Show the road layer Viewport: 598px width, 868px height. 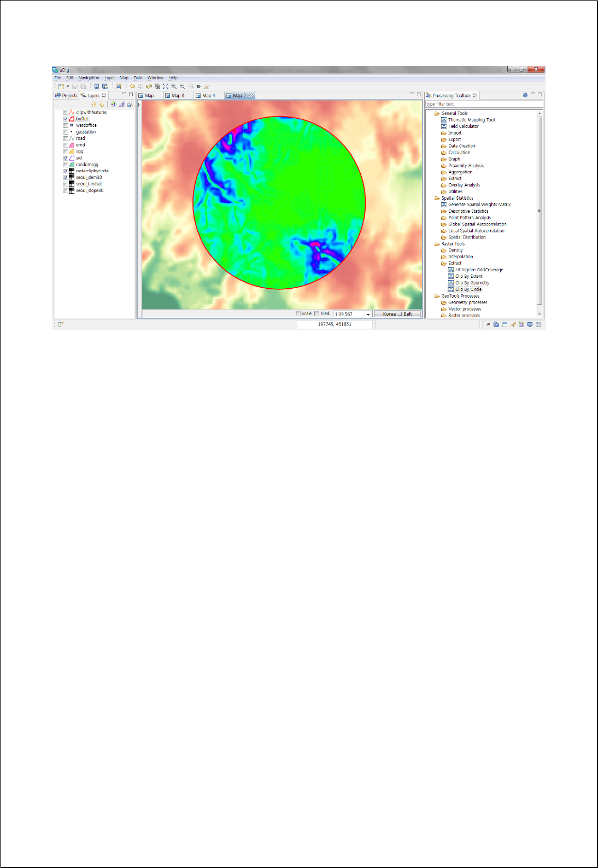point(66,138)
